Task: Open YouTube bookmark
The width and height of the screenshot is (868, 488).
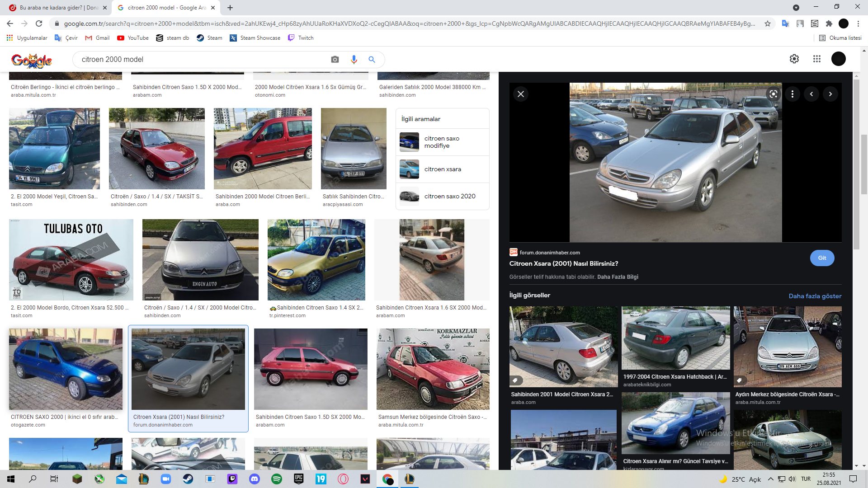Action: (133, 38)
